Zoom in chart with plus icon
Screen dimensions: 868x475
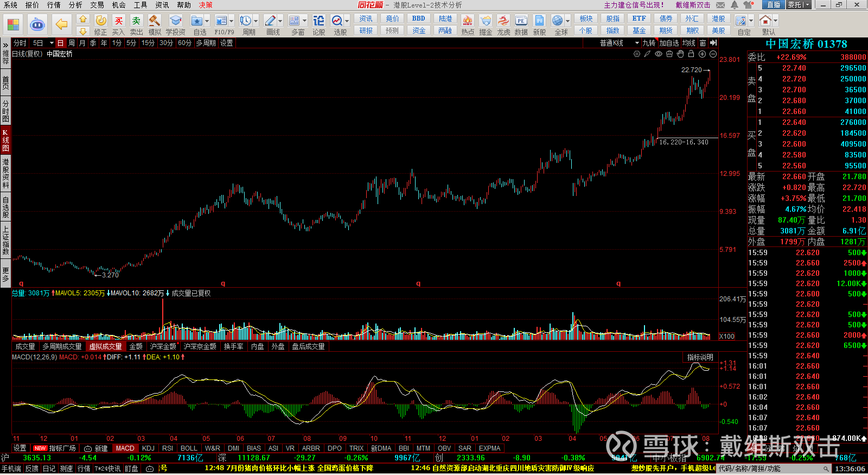(x=702, y=54)
